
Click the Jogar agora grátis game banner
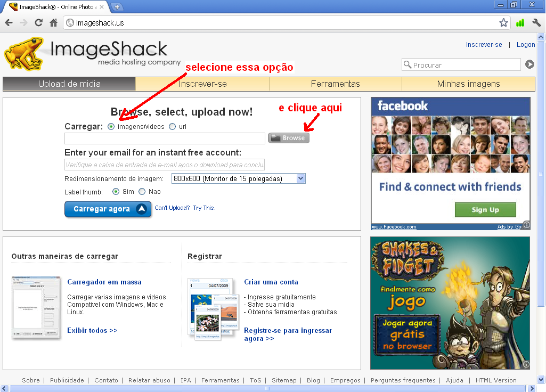click(407, 334)
